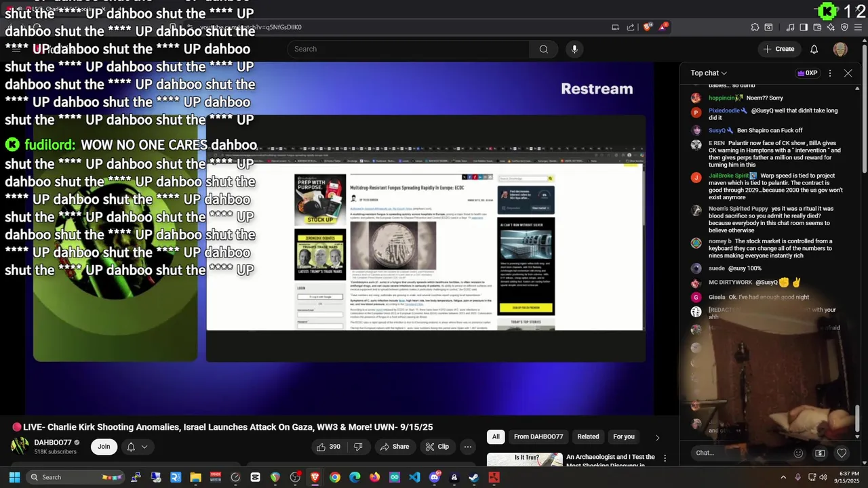Open the Archaeologist video thumbnail
The height and width of the screenshot is (488, 868).
click(525, 460)
